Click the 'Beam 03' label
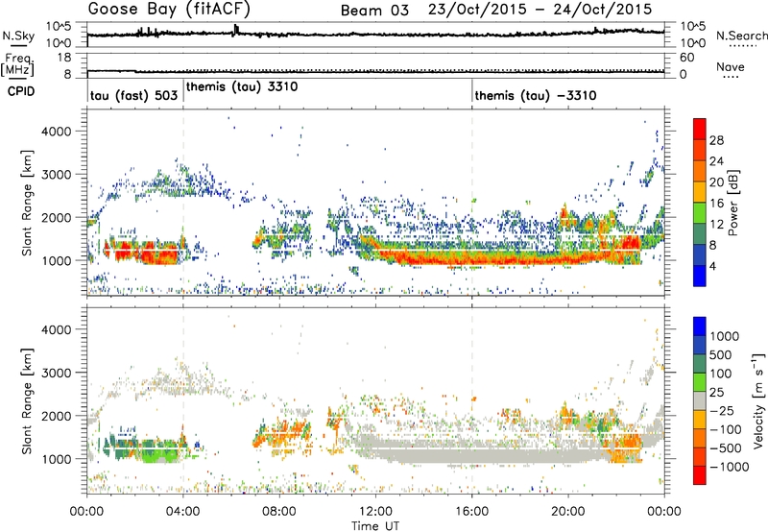This screenshot has height=532, width=768. [x=374, y=11]
